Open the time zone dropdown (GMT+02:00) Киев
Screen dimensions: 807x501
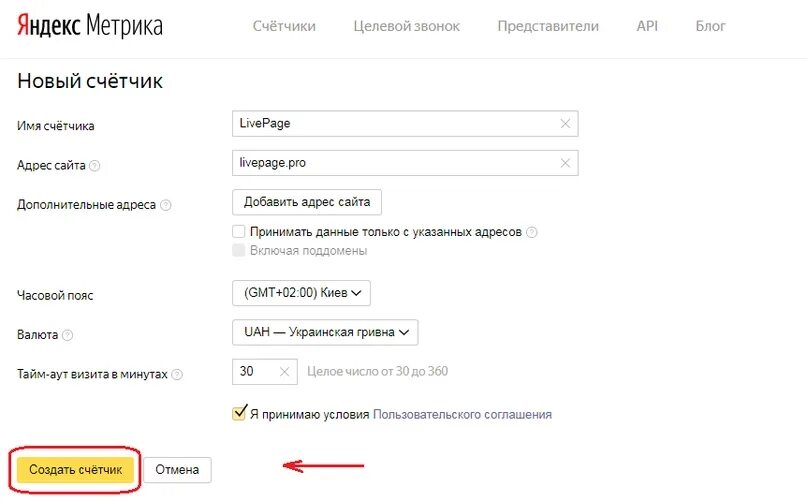coord(301,293)
